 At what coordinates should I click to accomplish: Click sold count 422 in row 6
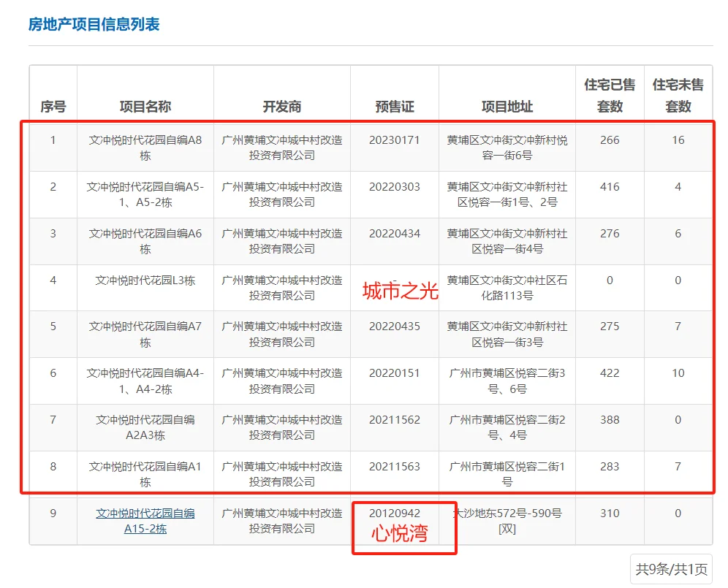coord(610,373)
